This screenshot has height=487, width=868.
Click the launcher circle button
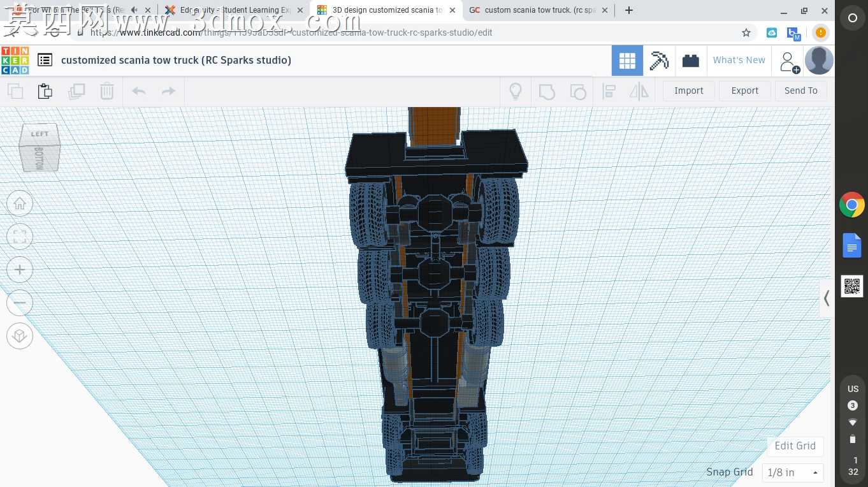[852, 18]
